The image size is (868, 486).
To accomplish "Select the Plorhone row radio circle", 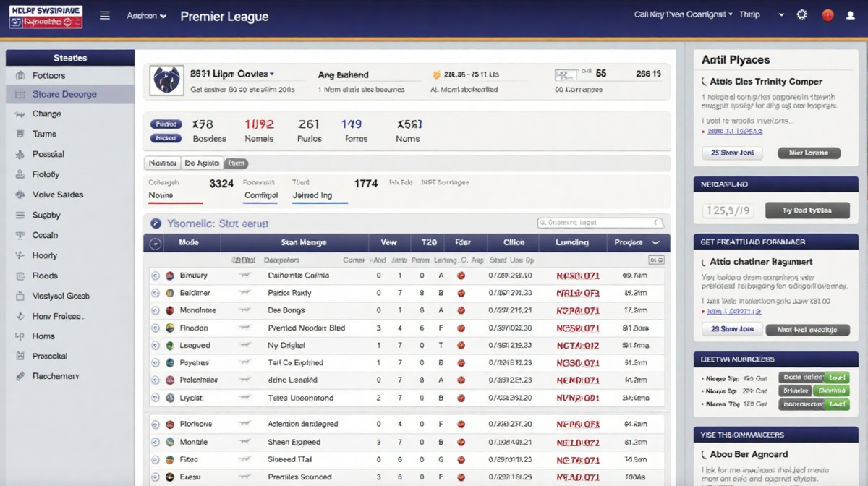I will tap(155, 425).
